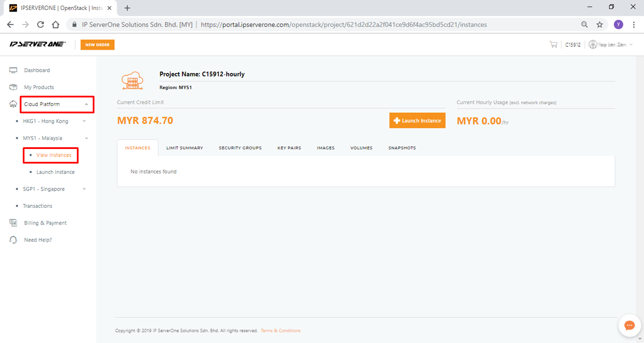
Task: Open Dashboard in sidebar
Action: (x=37, y=70)
